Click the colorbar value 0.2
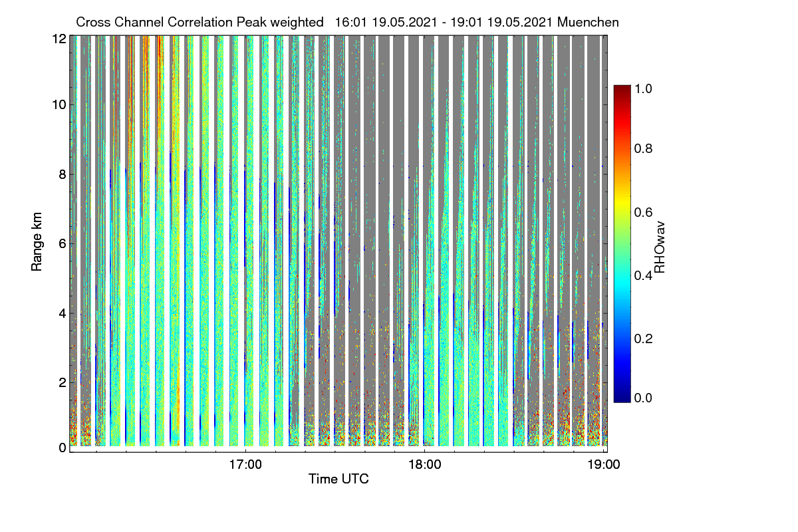 [644, 338]
